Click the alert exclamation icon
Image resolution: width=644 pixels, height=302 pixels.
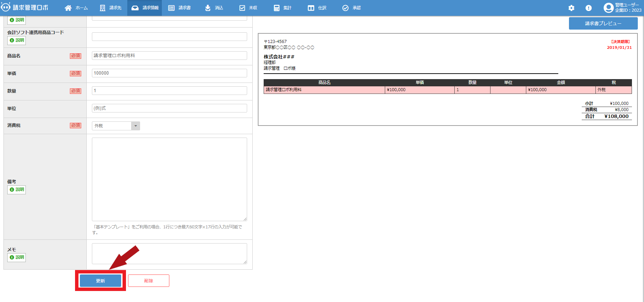coord(589,8)
